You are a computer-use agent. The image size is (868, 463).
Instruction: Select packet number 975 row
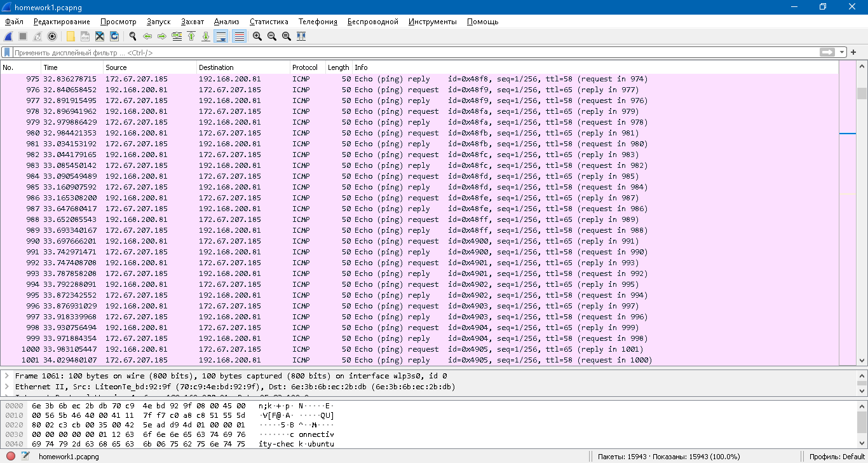coord(419,79)
